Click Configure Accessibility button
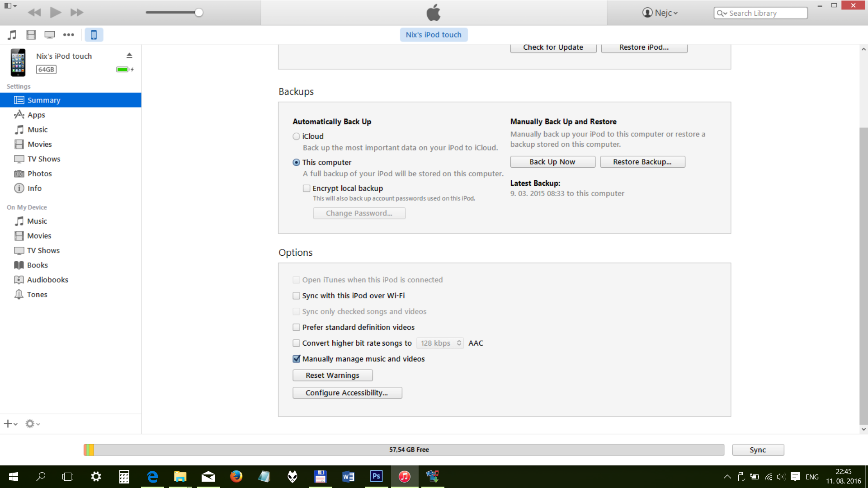This screenshot has width=868, height=488. 347,393
